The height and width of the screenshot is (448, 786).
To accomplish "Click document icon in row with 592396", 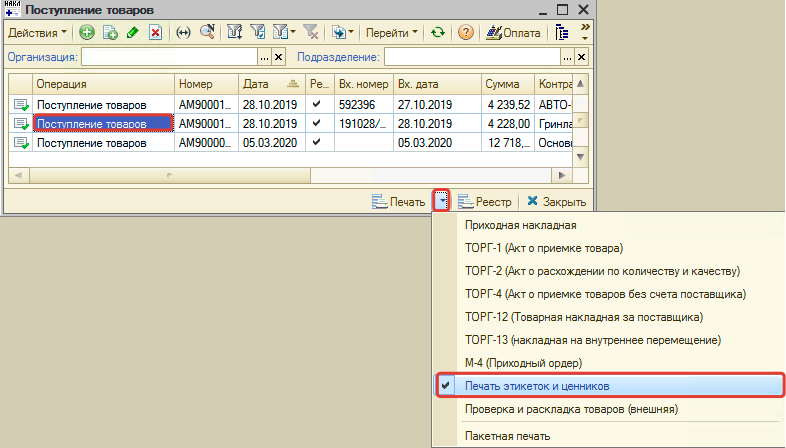I will [x=21, y=105].
